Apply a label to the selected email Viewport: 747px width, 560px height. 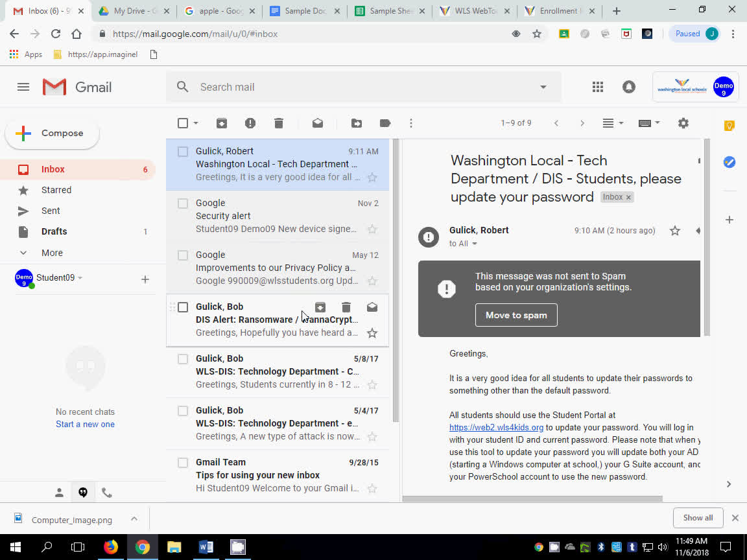385,122
